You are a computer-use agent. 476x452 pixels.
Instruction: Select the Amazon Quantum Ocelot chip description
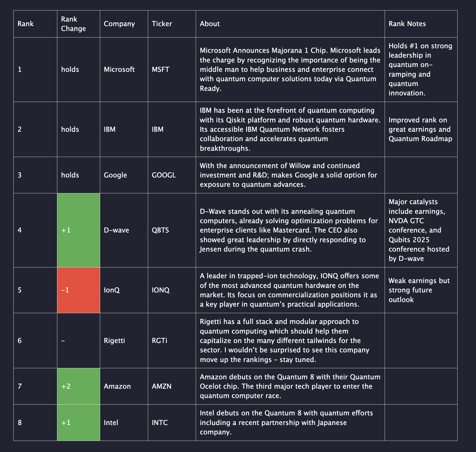click(290, 386)
